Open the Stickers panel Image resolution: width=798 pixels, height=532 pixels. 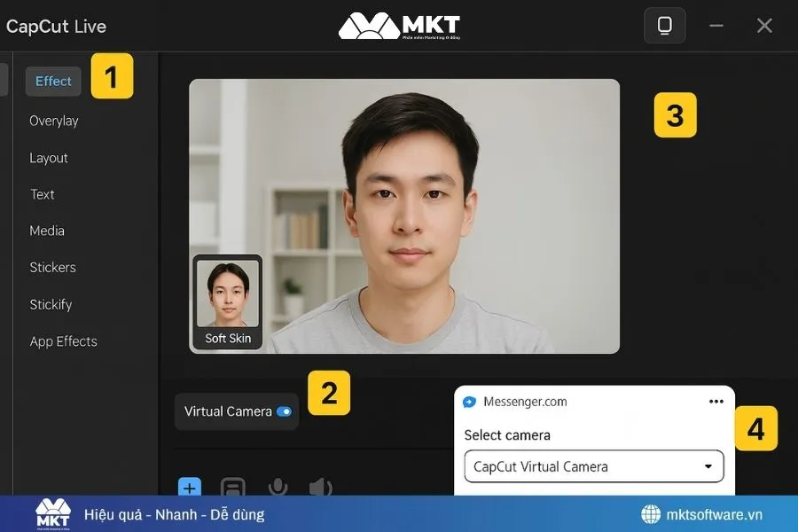51,267
